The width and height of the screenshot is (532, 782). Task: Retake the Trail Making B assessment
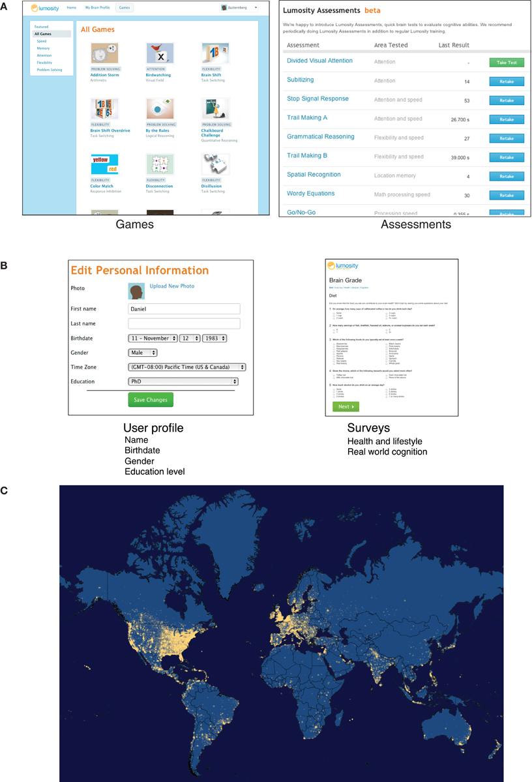(507, 157)
